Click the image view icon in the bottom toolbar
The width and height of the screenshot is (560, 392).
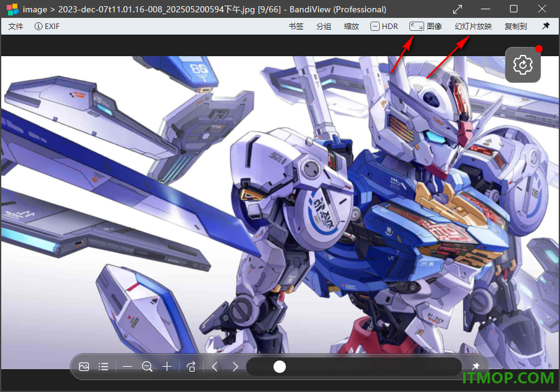84,367
